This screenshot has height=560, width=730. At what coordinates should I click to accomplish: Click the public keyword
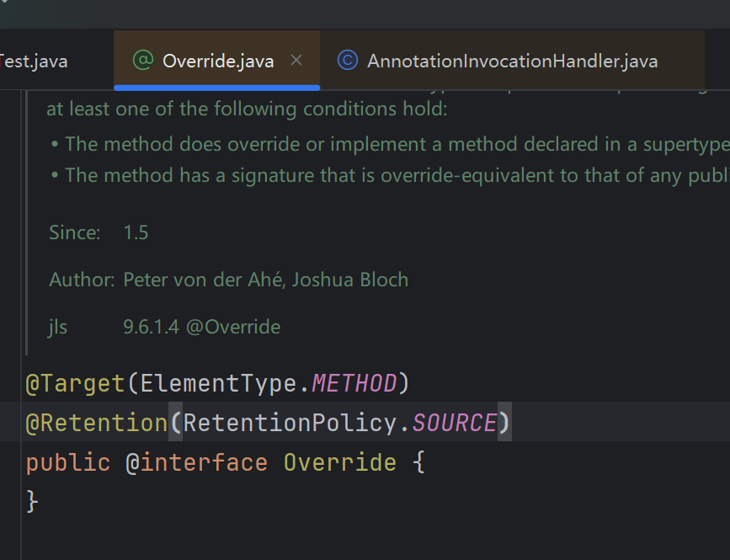click(x=68, y=462)
